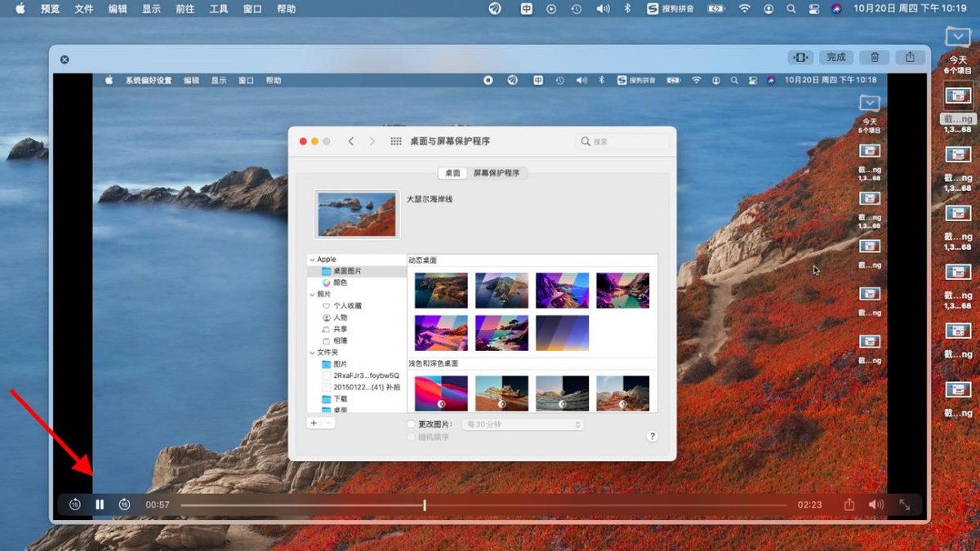
Task: Click the fullscreen icon on the playback bar
Action: 906,504
